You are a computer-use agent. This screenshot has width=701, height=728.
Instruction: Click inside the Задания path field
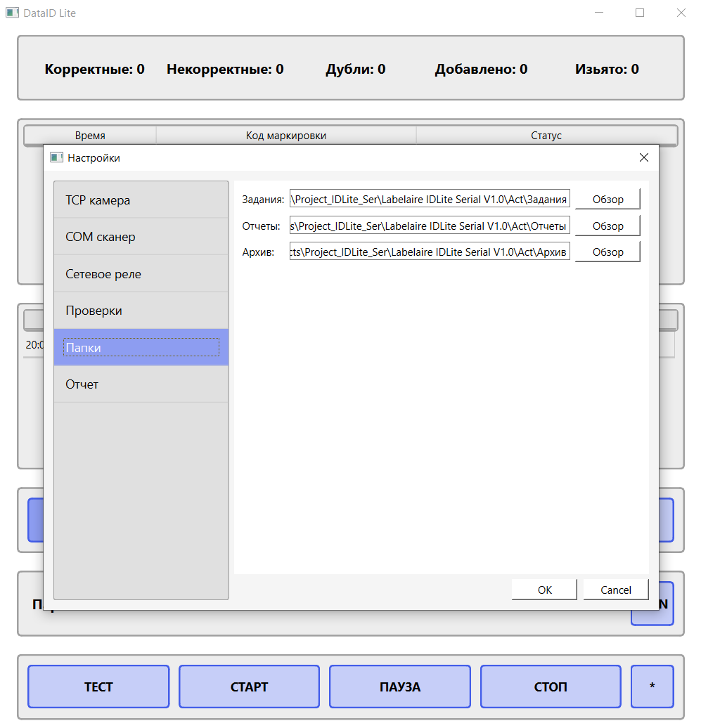pyautogui.click(x=429, y=199)
